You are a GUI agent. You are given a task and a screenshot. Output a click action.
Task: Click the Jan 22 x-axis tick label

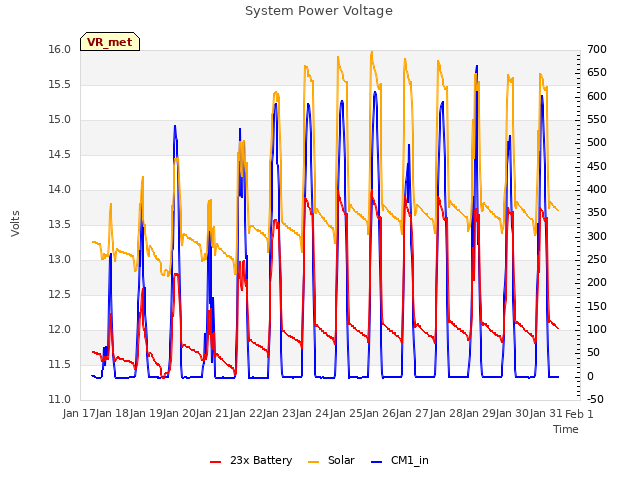tap(246, 413)
